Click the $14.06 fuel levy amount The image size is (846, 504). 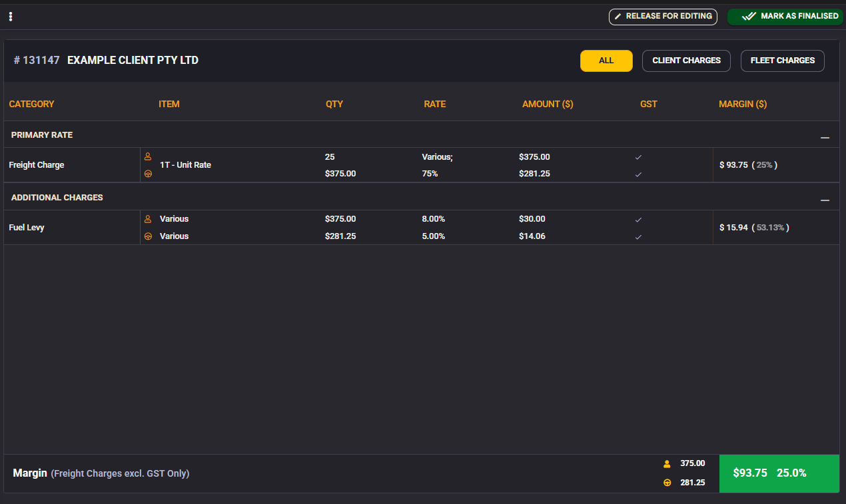click(532, 236)
